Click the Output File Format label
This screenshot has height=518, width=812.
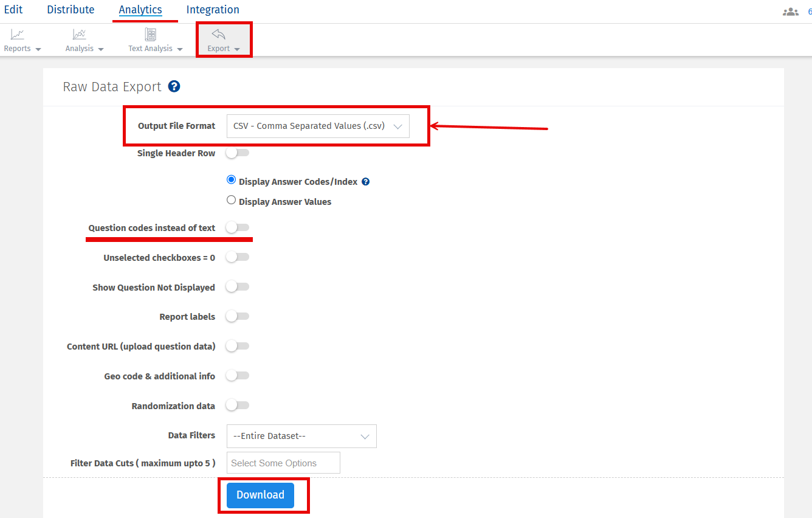(x=176, y=126)
